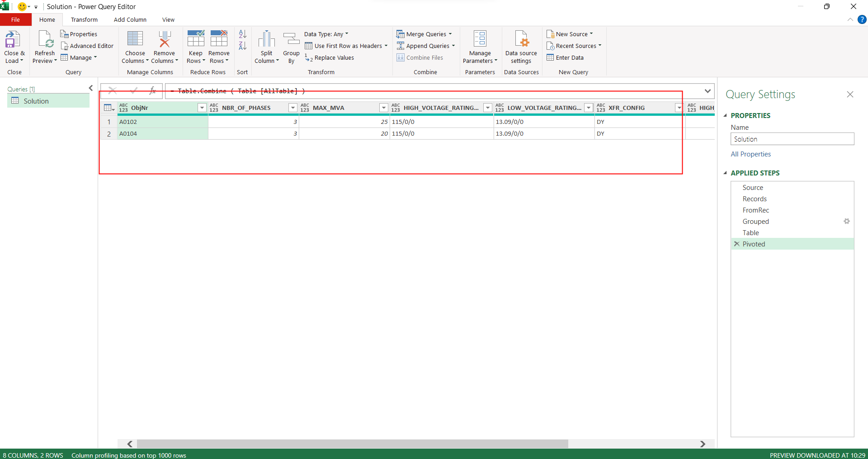Sort descending with the Z-A icon
Image resolution: width=868 pixels, height=459 pixels.
[x=242, y=46]
